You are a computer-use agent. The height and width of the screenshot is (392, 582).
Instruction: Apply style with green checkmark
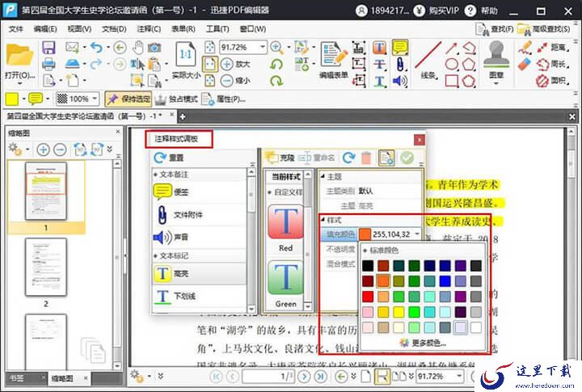407,158
